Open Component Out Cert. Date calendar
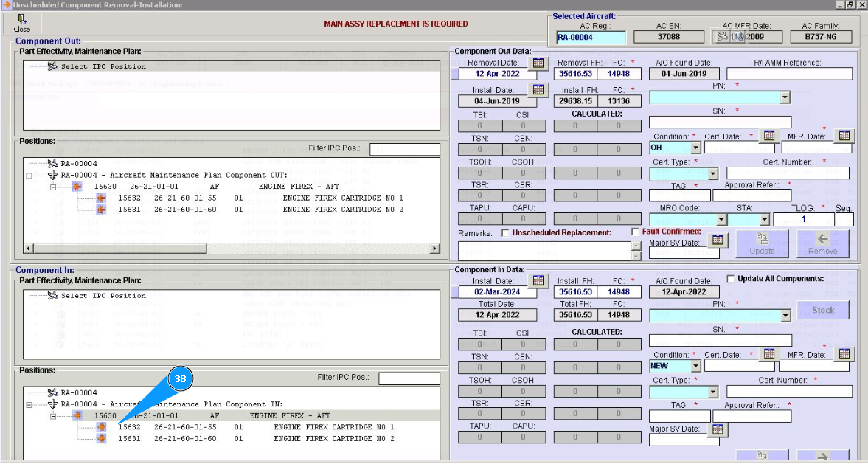 click(769, 136)
